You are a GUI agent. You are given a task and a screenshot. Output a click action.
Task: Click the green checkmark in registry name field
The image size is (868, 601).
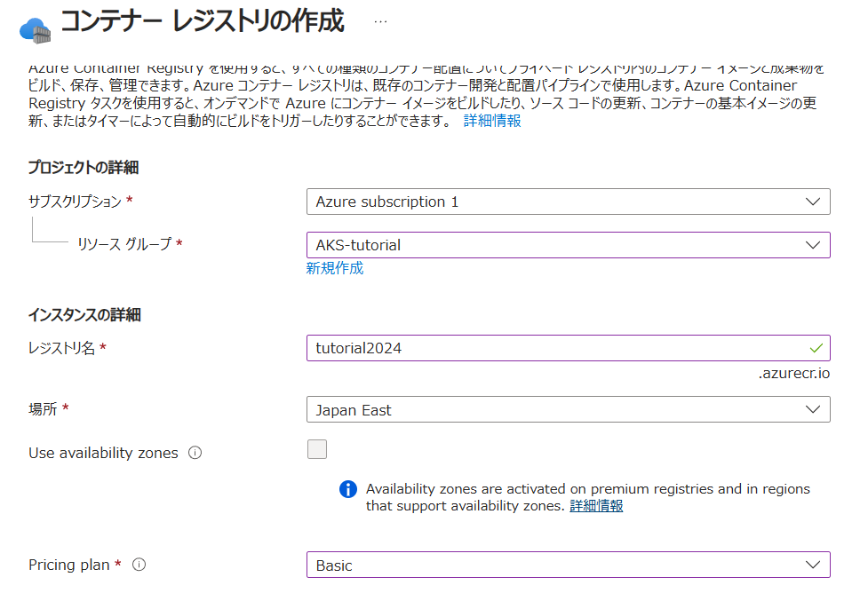pyautogui.click(x=816, y=348)
